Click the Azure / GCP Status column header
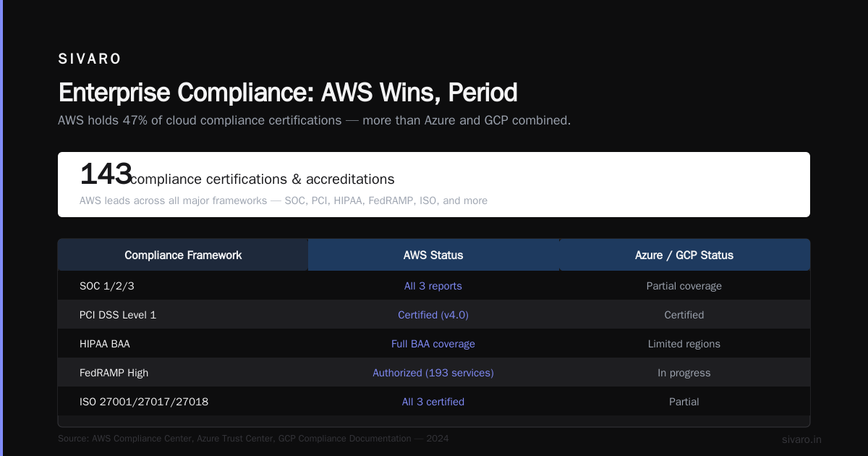The width and height of the screenshot is (868, 456). 684,255
